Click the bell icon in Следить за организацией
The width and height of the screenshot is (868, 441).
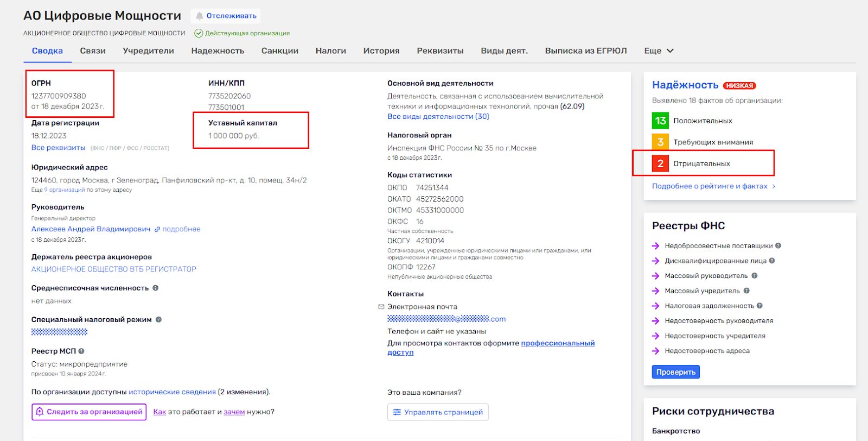pos(40,412)
